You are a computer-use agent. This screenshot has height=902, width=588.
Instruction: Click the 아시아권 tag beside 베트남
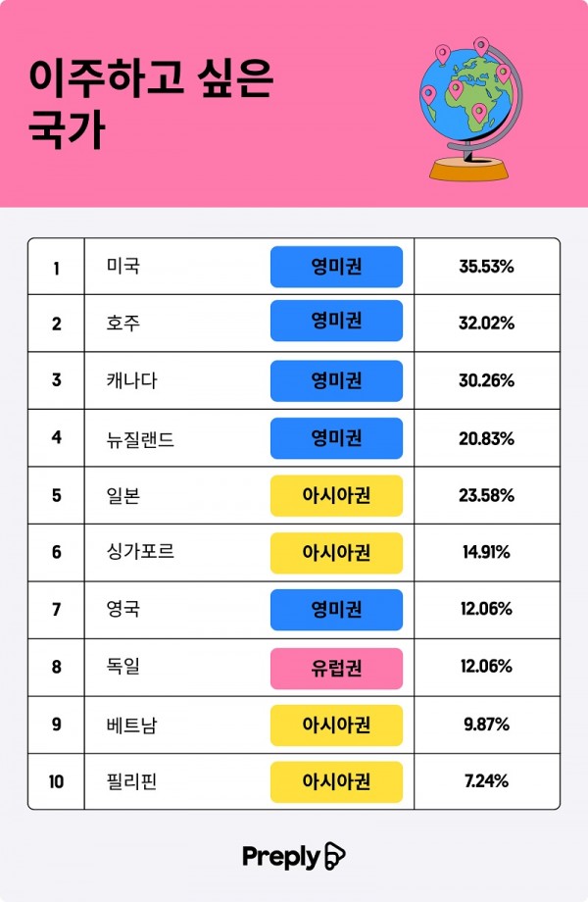click(336, 725)
